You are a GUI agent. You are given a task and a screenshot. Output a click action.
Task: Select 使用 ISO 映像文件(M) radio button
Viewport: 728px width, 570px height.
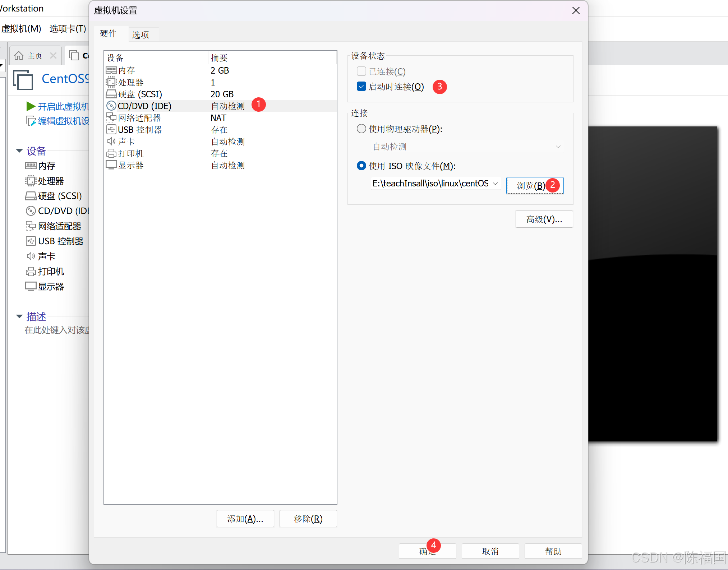(361, 166)
